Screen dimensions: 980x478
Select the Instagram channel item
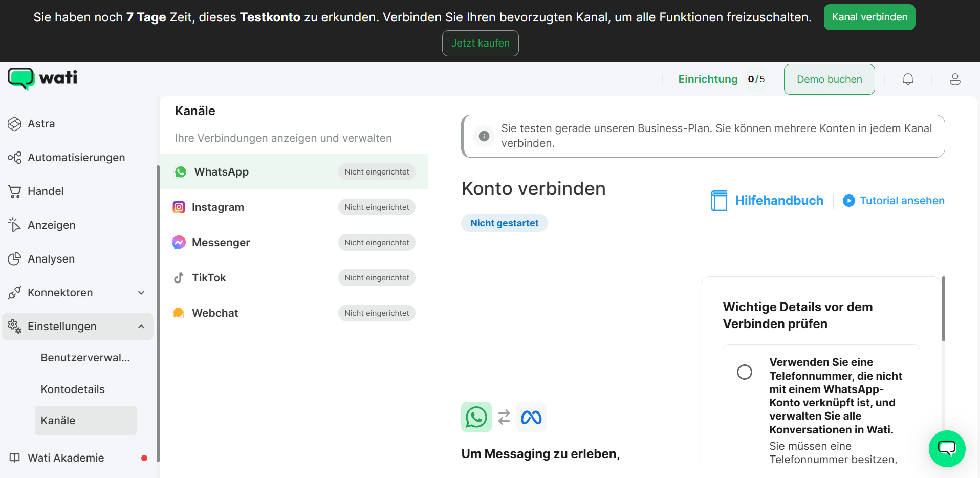click(294, 207)
